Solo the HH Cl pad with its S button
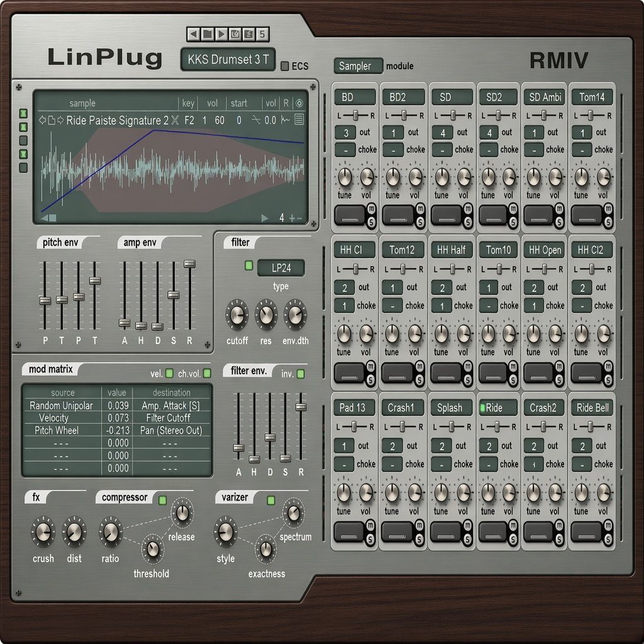Image resolution: width=644 pixels, height=644 pixels. (370, 380)
